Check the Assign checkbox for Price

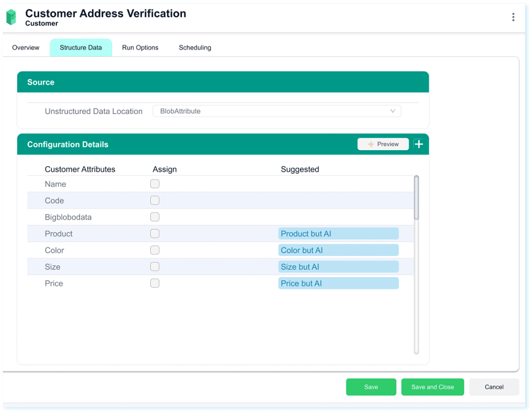pyautogui.click(x=155, y=283)
